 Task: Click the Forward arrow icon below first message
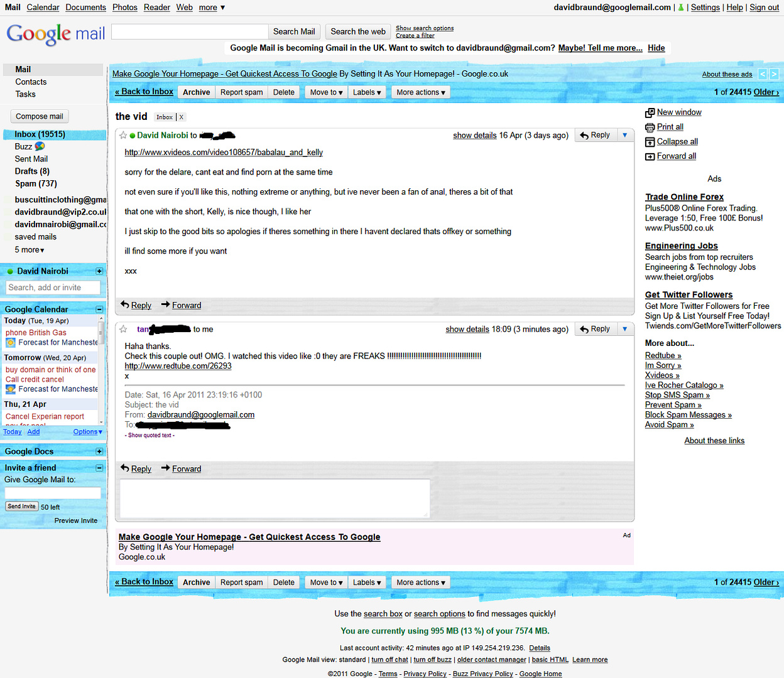click(x=166, y=304)
